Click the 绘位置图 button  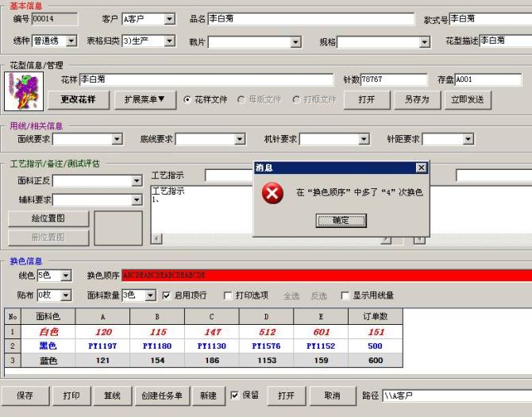pyautogui.click(x=48, y=218)
